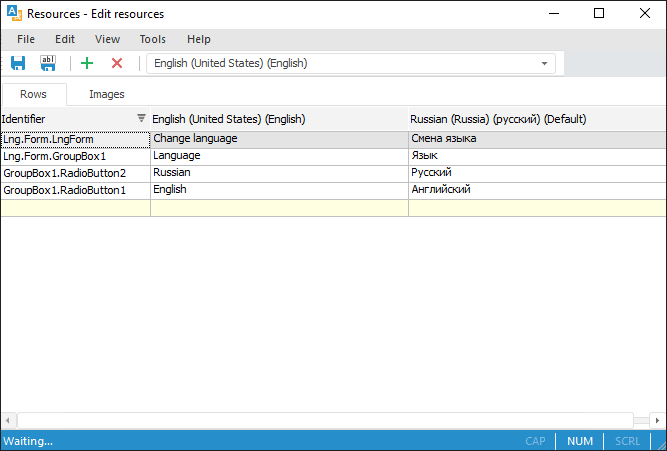Open the Tools menu

(x=153, y=39)
